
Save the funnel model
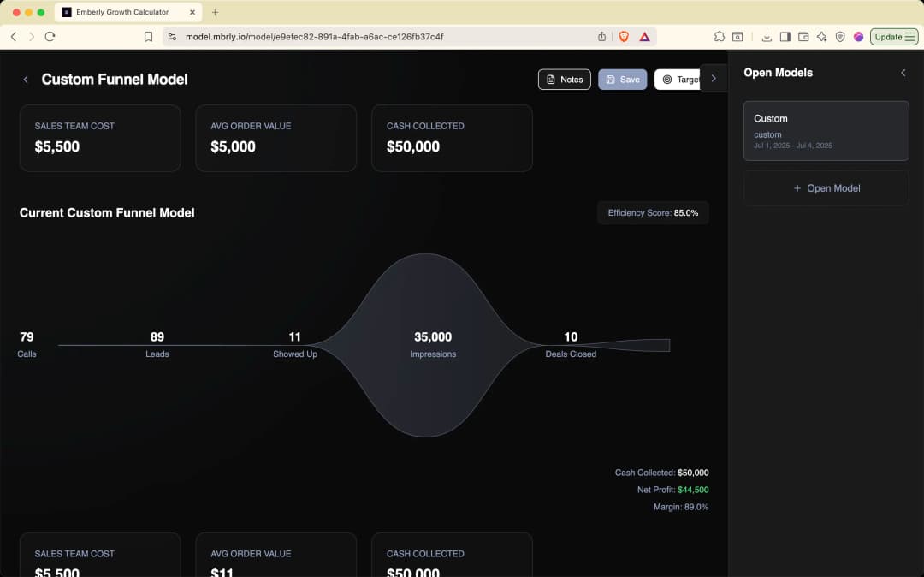[622, 80]
